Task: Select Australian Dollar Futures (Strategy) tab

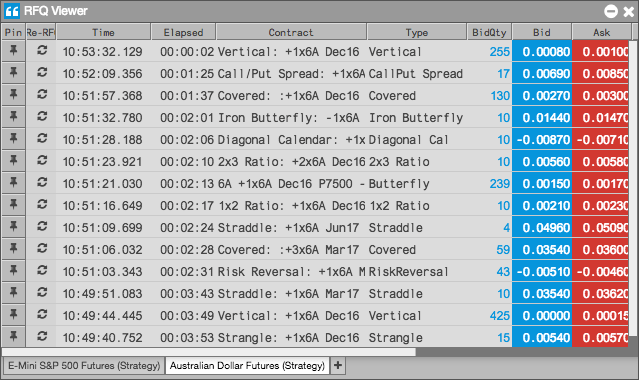Action: click(247, 366)
